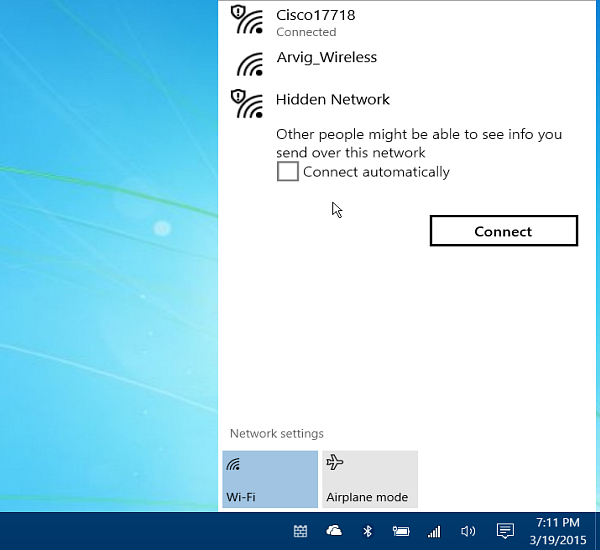Click the network signal tray icon
Screen dimensions: 600x550
click(434, 531)
